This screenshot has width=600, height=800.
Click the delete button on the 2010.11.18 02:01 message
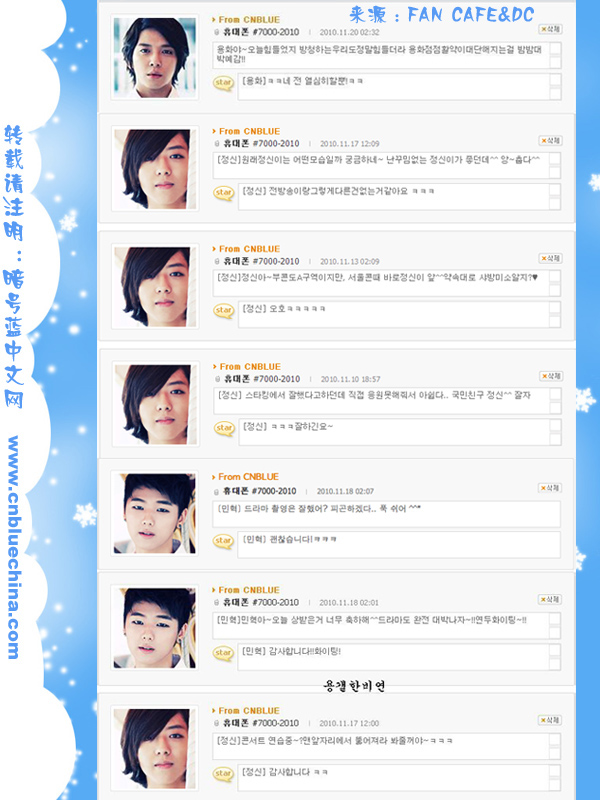coord(549,599)
